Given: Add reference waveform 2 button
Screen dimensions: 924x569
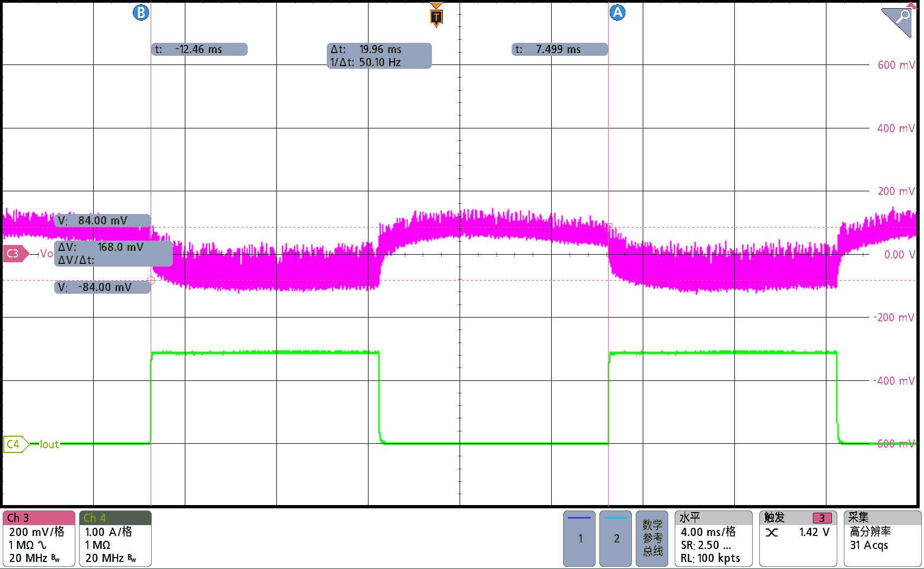Looking at the screenshot, I should [x=616, y=538].
